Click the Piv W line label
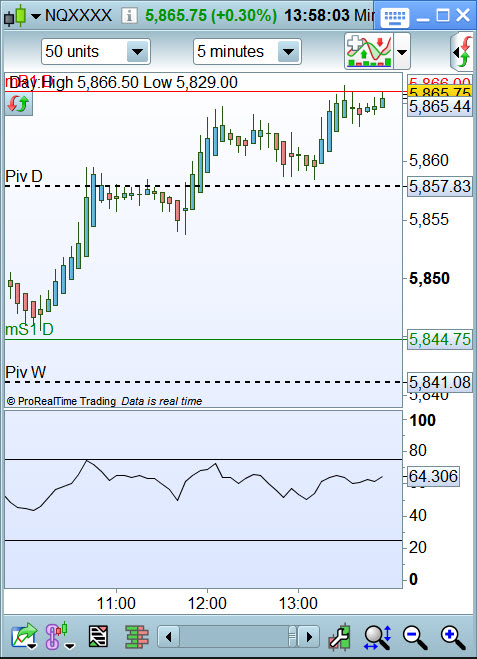Image resolution: width=477 pixels, height=659 pixels. (26, 372)
